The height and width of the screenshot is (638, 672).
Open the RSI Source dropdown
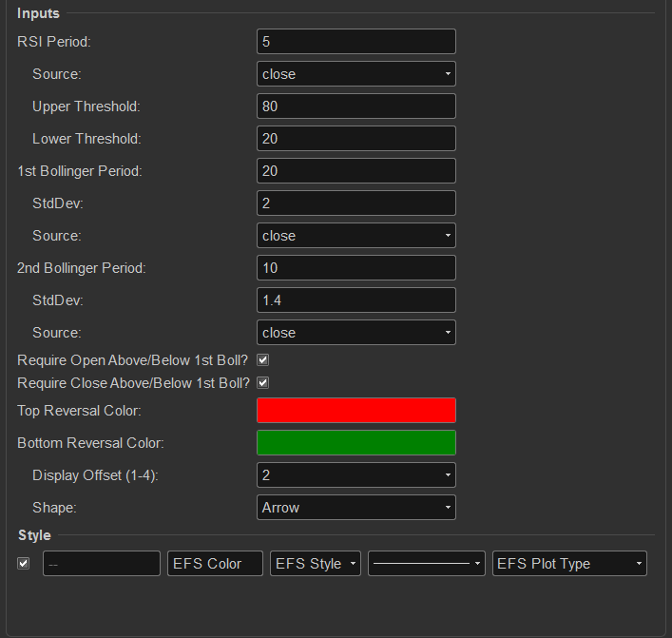(x=355, y=74)
